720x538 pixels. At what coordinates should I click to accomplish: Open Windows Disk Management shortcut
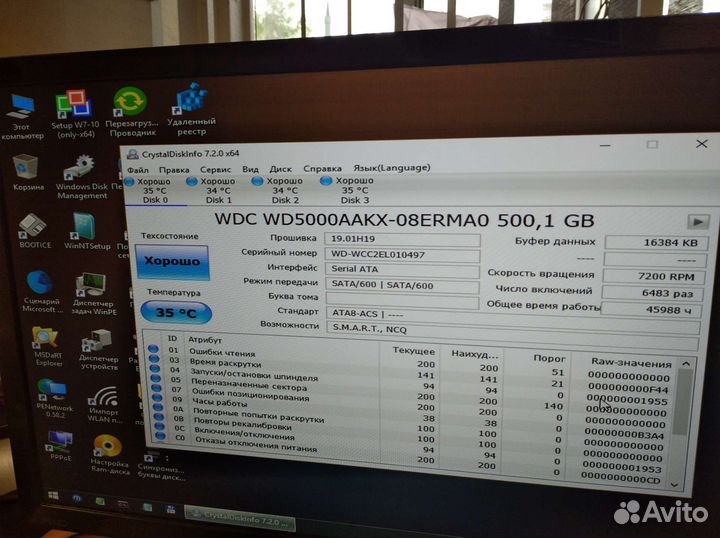[81, 170]
